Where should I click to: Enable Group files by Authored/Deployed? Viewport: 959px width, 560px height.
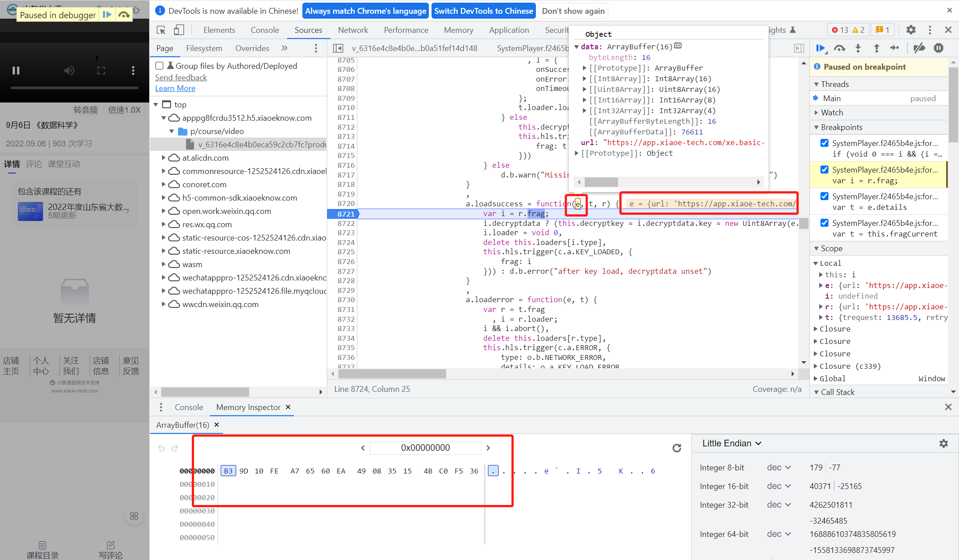(159, 66)
